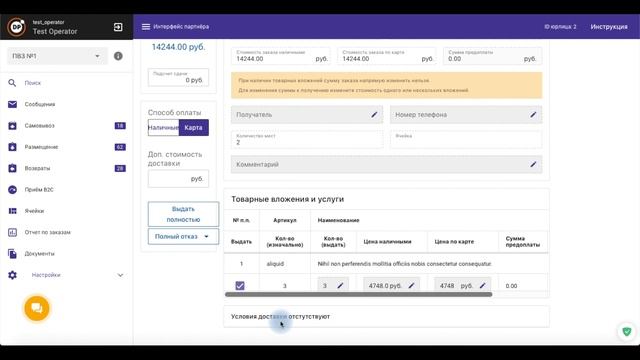Select Карта payment method
Screen dimensions: 640x360
click(193, 127)
